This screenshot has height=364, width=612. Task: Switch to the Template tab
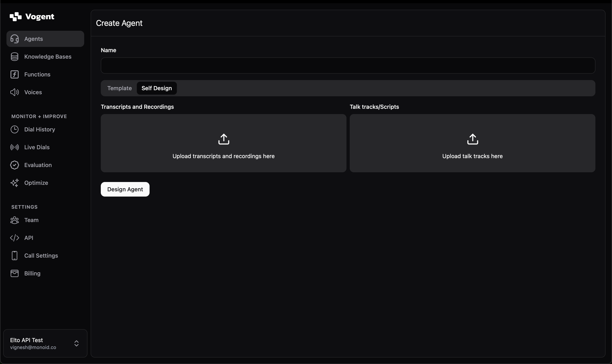(x=120, y=88)
